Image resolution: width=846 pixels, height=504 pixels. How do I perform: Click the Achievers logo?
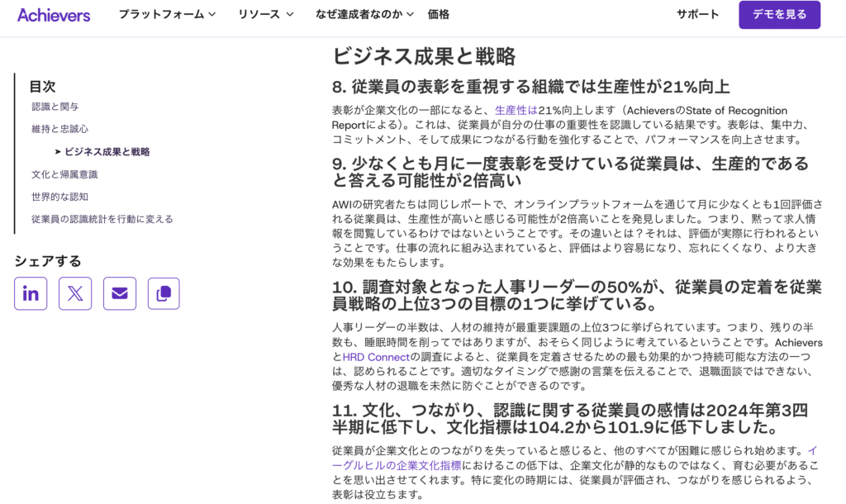pos(54,15)
